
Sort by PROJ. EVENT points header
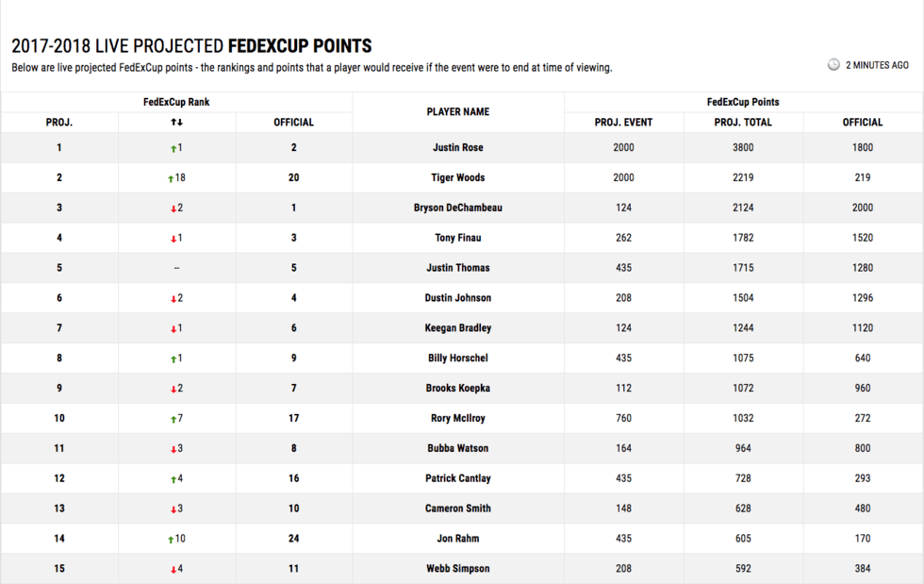[623, 122]
